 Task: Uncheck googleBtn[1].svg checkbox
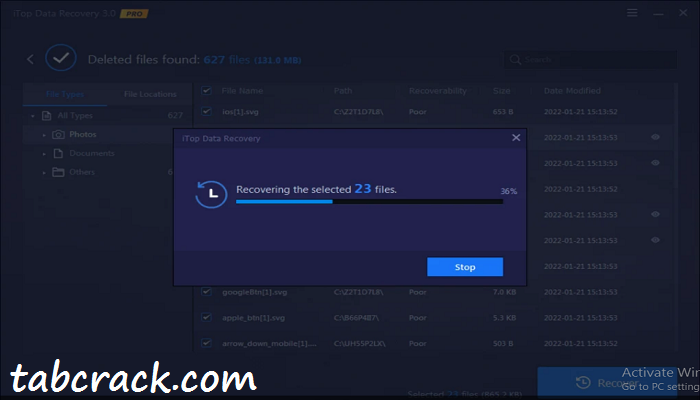[206, 292]
